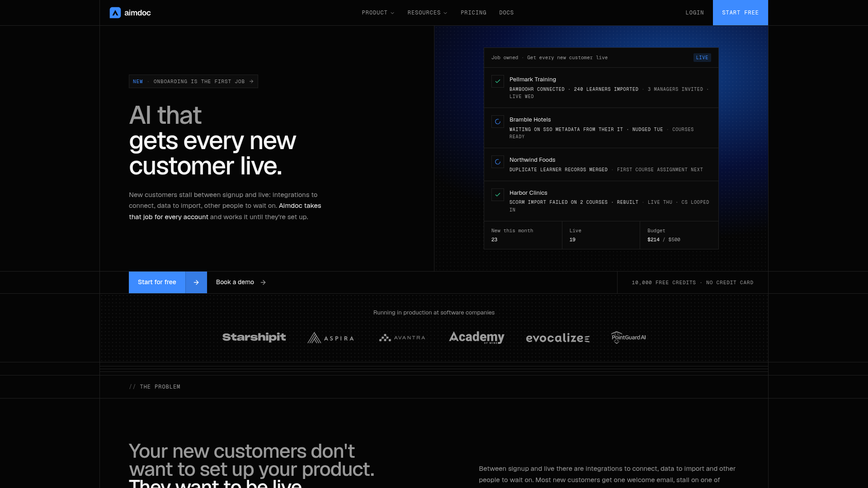Click the Aspira logo
868x488 pixels.
click(x=330, y=338)
